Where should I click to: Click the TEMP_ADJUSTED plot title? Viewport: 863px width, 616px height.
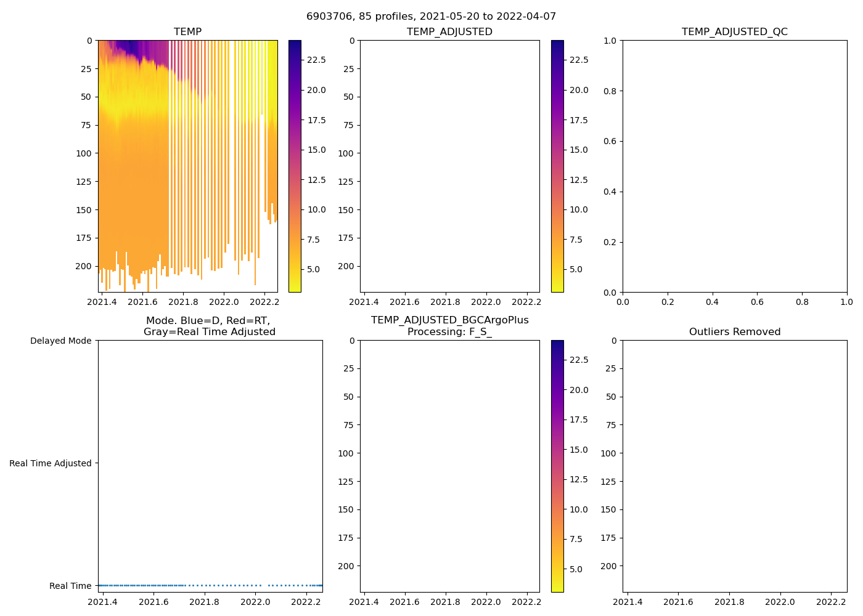(449, 31)
